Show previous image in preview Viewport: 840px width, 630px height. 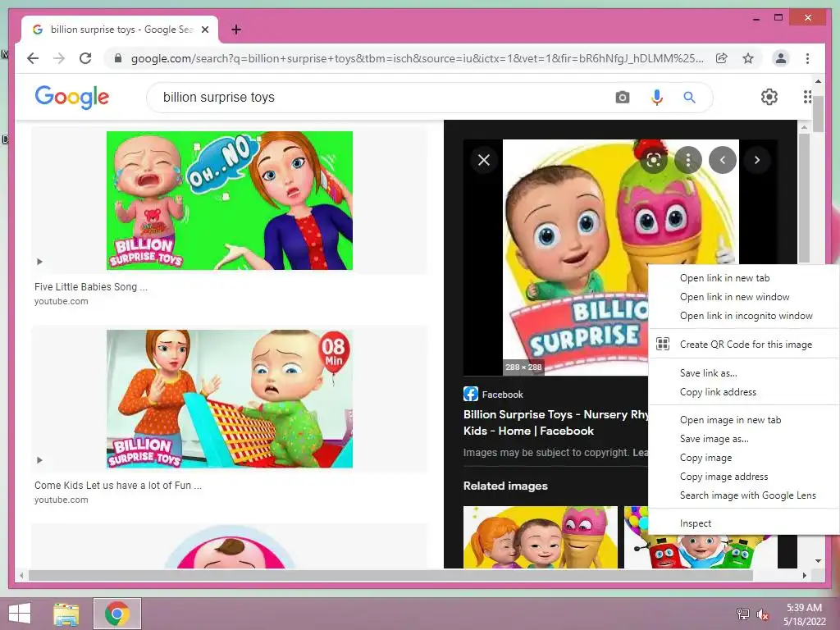(x=722, y=160)
